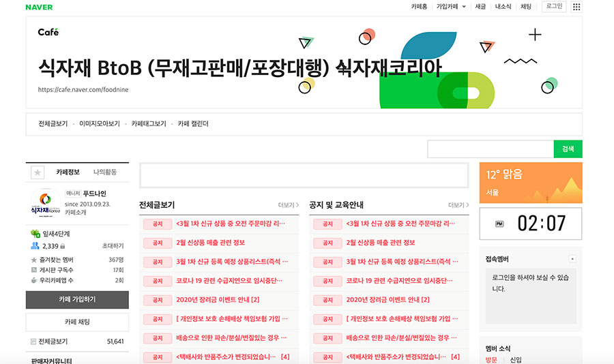Click comment count [4] on left 택배사 notice
This screenshot has height=364, width=614.
click(x=285, y=357)
